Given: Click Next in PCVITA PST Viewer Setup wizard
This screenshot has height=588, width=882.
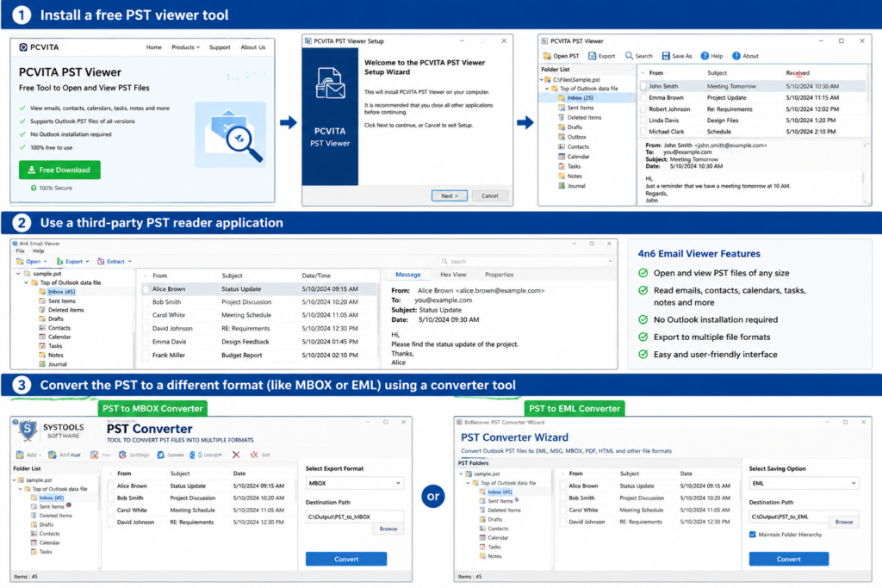Looking at the screenshot, I should [x=449, y=195].
